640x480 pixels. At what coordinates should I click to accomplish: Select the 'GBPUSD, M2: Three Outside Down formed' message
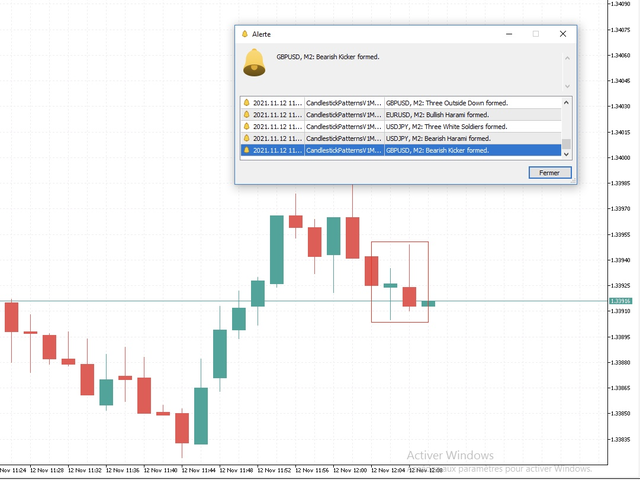445,102
